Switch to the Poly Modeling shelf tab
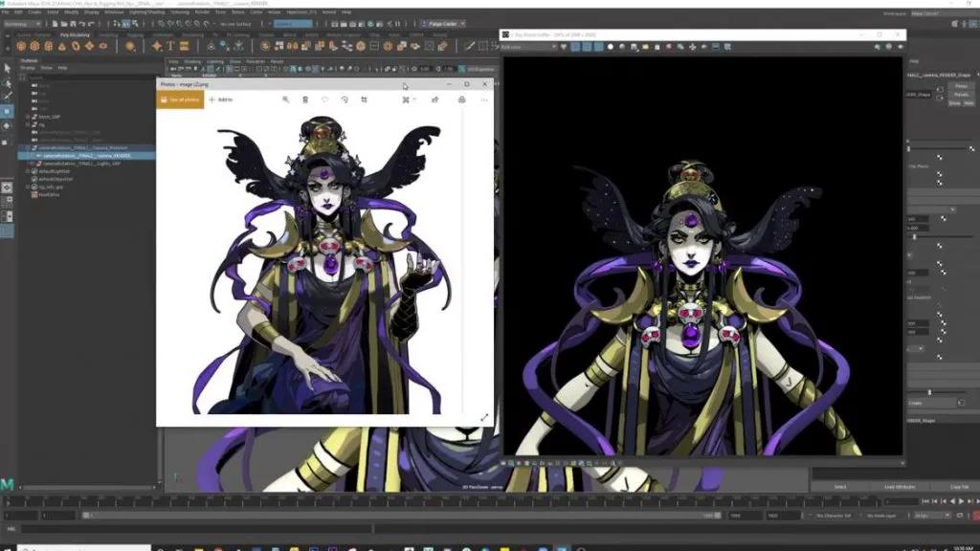The height and width of the screenshot is (551, 980). [x=75, y=35]
